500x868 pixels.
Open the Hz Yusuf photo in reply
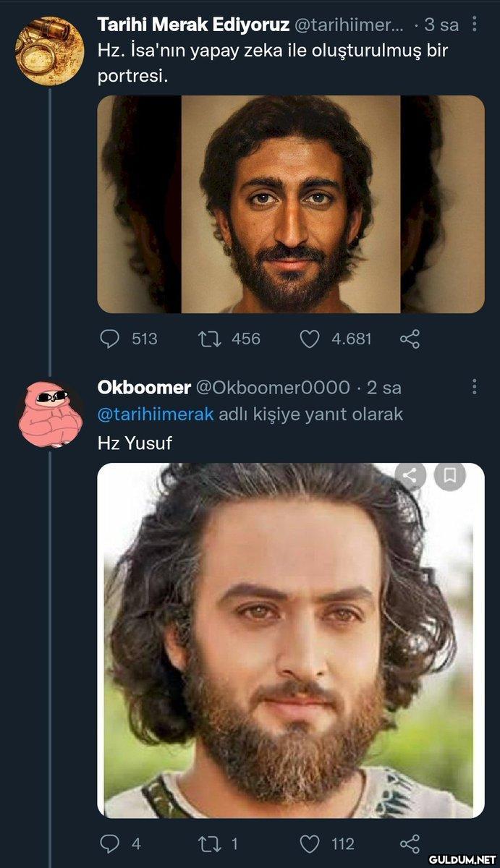click(x=291, y=651)
